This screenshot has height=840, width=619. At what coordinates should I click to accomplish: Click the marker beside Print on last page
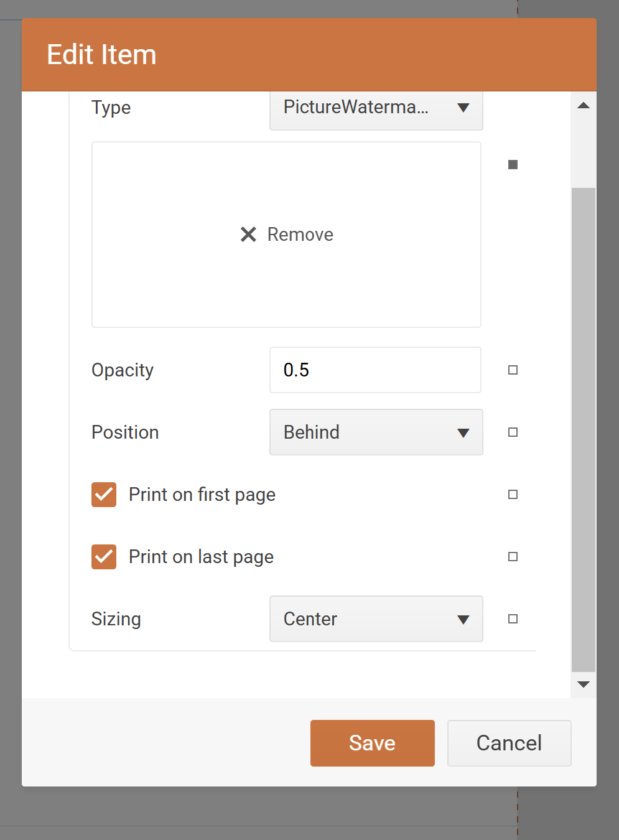(513, 557)
